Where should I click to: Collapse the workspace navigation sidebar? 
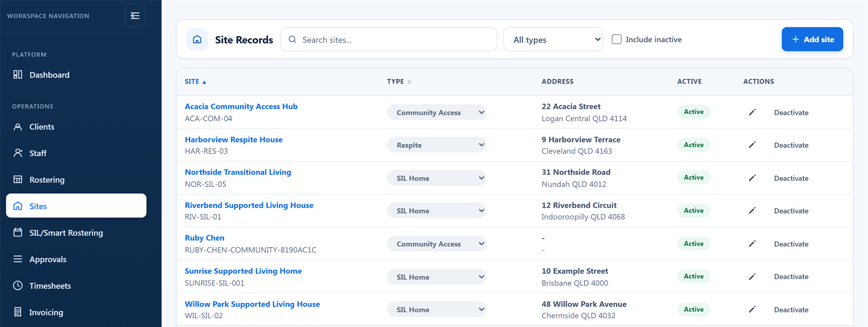(x=135, y=16)
